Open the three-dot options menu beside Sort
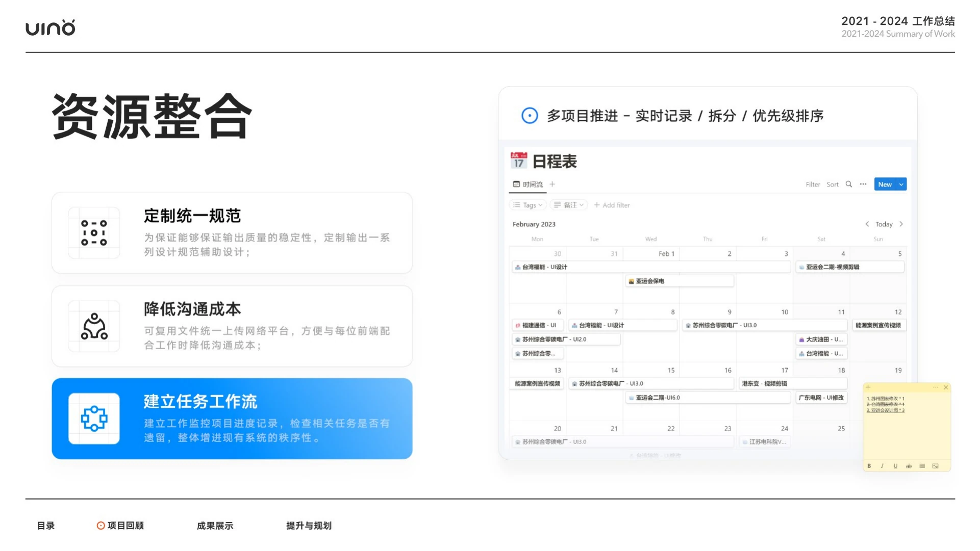The image size is (980, 551). (863, 185)
